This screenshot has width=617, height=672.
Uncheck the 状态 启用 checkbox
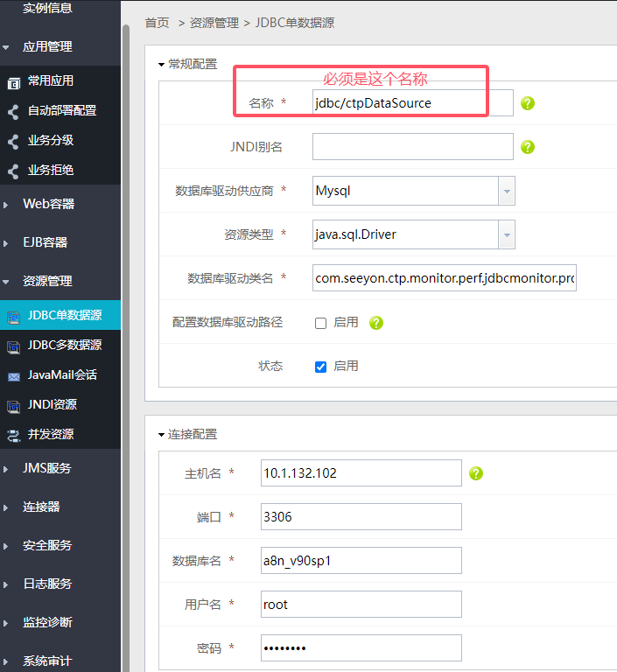click(x=320, y=367)
